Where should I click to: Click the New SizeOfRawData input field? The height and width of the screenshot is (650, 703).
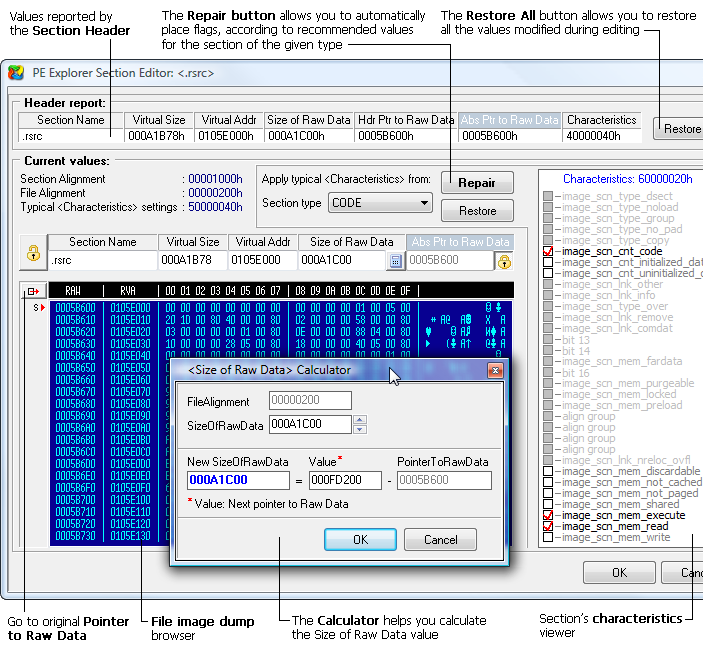238,481
